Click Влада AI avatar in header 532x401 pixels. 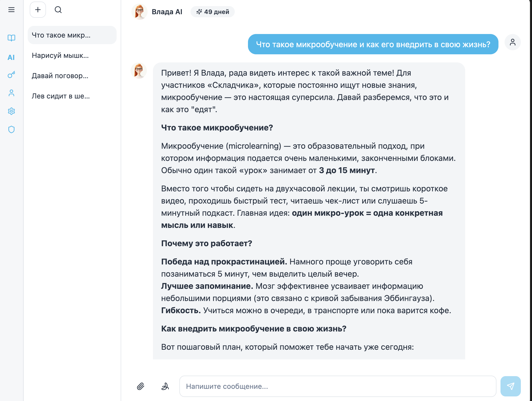(139, 12)
